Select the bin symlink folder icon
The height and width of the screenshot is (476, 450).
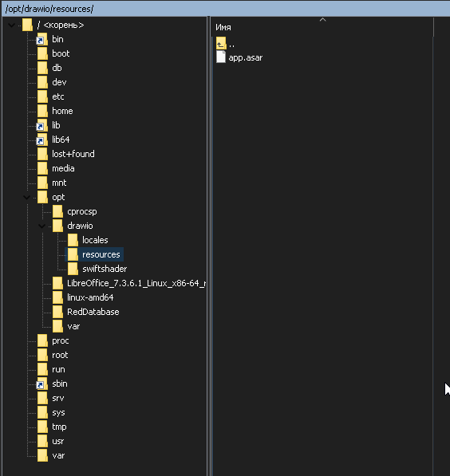42,39
